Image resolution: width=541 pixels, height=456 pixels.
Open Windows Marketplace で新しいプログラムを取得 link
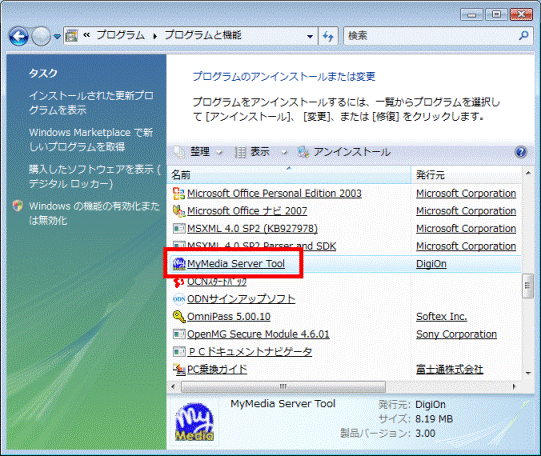91,139
